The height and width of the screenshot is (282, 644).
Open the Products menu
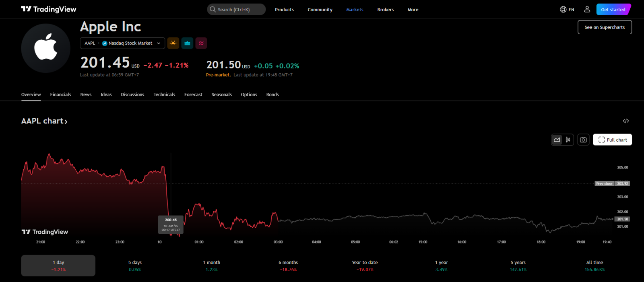click(284, 10)
